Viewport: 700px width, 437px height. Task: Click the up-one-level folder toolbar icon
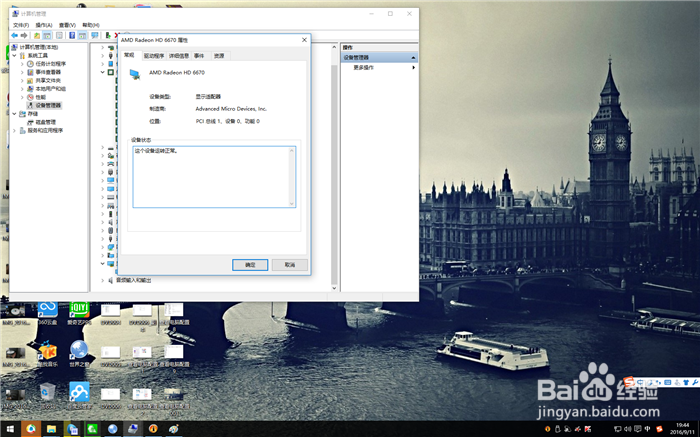point(37,35)
